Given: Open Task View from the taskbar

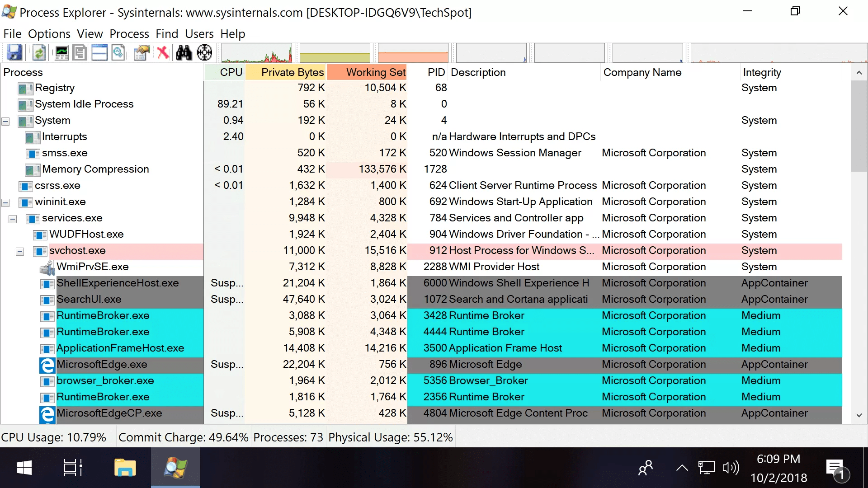Looking at the screenshot, I should tap(72, 468).
